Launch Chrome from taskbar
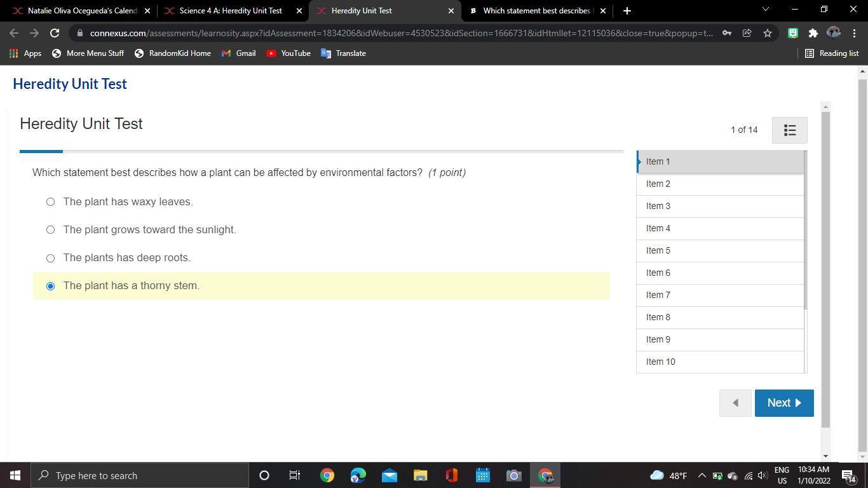 [x=327, y=475]
